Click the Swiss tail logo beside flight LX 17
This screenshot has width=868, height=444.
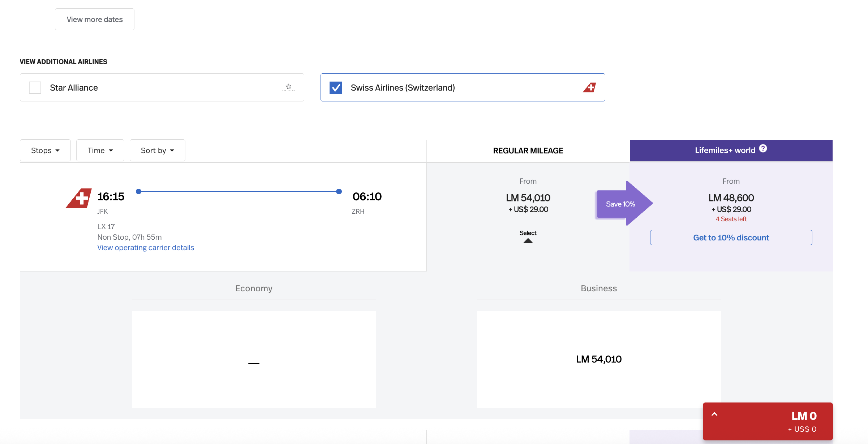tap(79, 198)
